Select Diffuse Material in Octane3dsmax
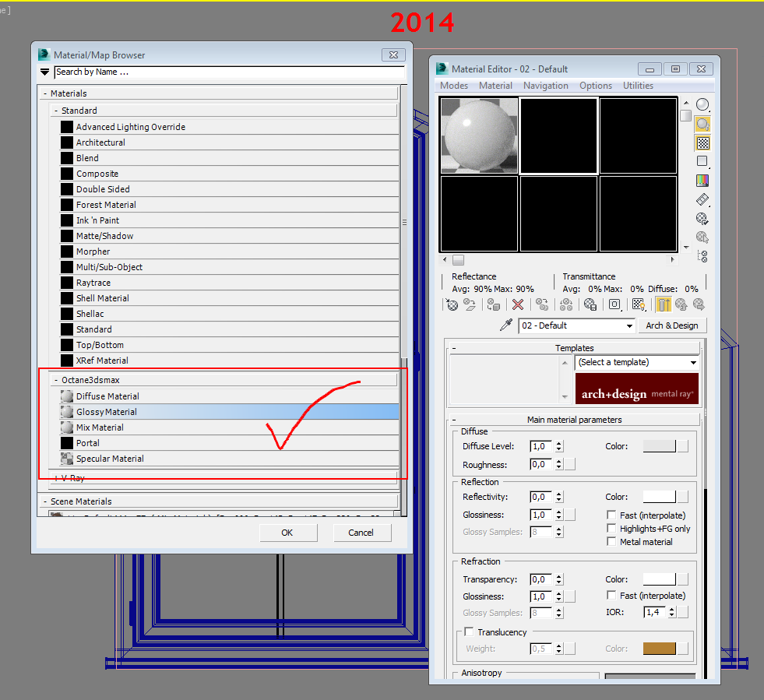This screenshot has width=764, height=700. (x=229, y=396)
